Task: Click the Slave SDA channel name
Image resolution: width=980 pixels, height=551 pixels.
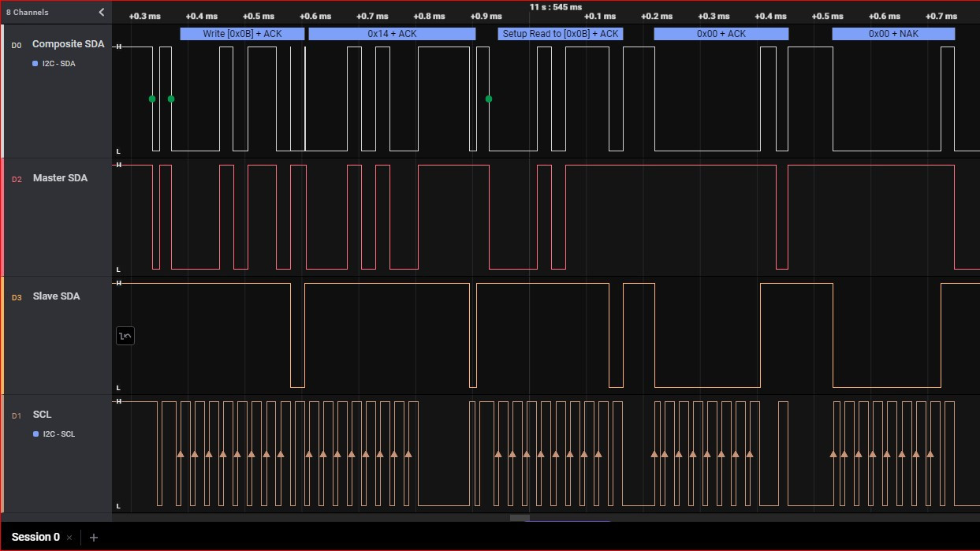Action: (x=56, y=296)
